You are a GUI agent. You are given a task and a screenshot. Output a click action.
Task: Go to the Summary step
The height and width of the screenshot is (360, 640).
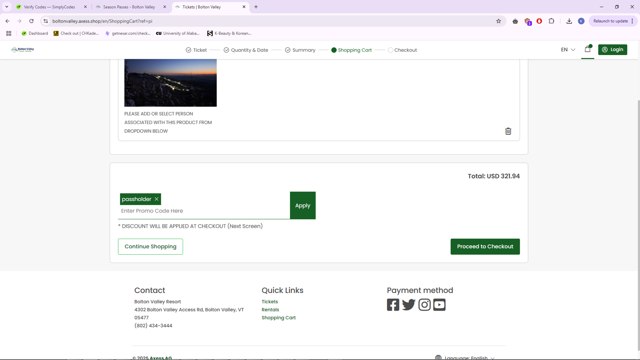click(300, 50)
